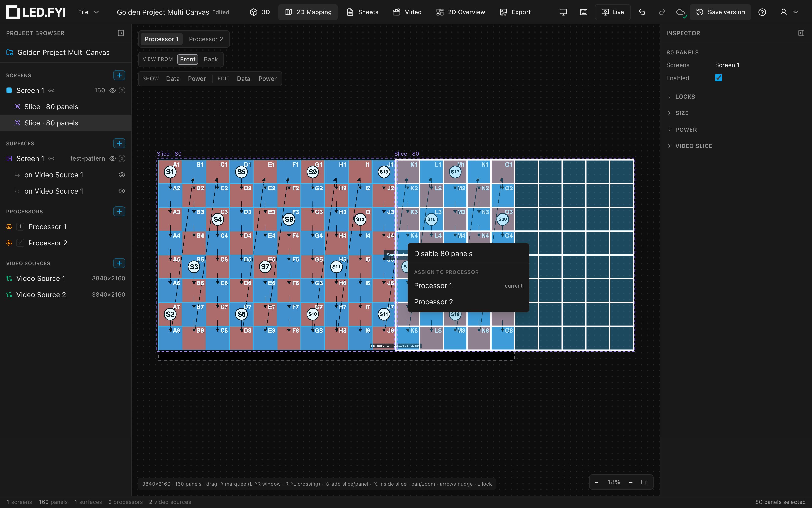Add a new video source plus icon

point(119,263)
